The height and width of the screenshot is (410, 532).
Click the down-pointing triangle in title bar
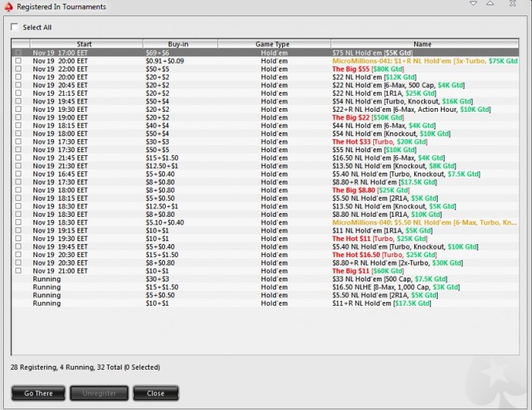[473, 3]
